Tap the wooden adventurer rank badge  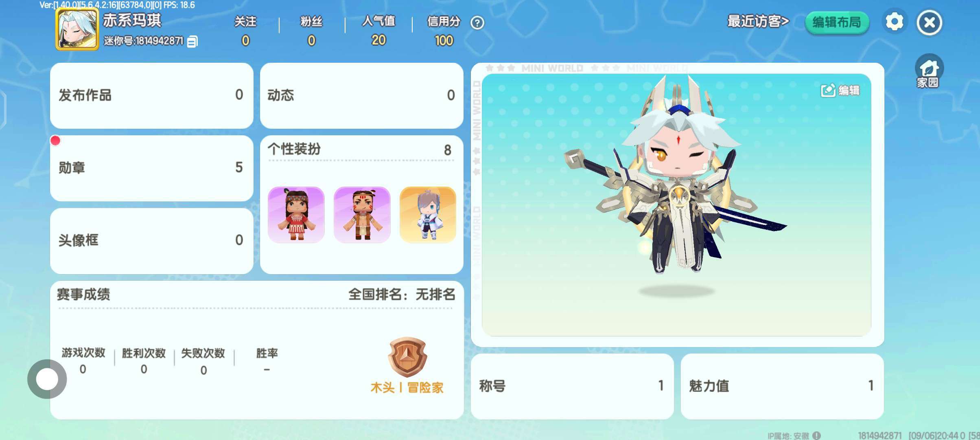pos(407,357)
